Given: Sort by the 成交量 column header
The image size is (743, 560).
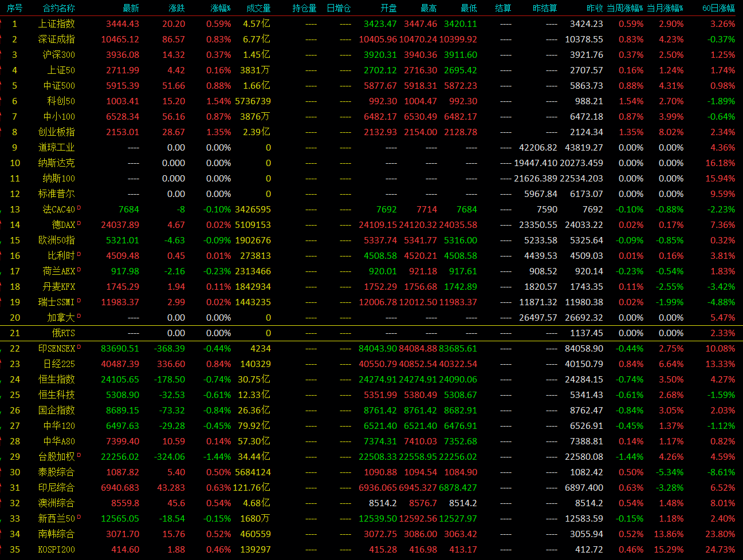Looking at the screenshot, I should (258, 8).
